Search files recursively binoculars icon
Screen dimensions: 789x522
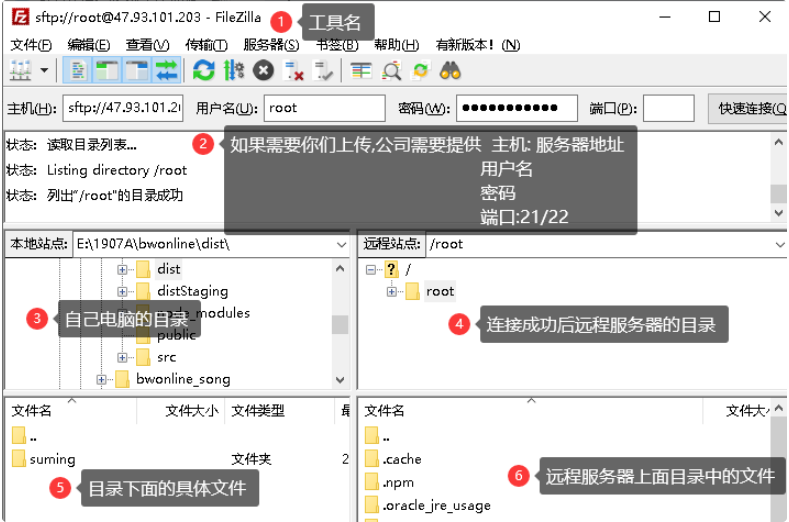(450, 71)
